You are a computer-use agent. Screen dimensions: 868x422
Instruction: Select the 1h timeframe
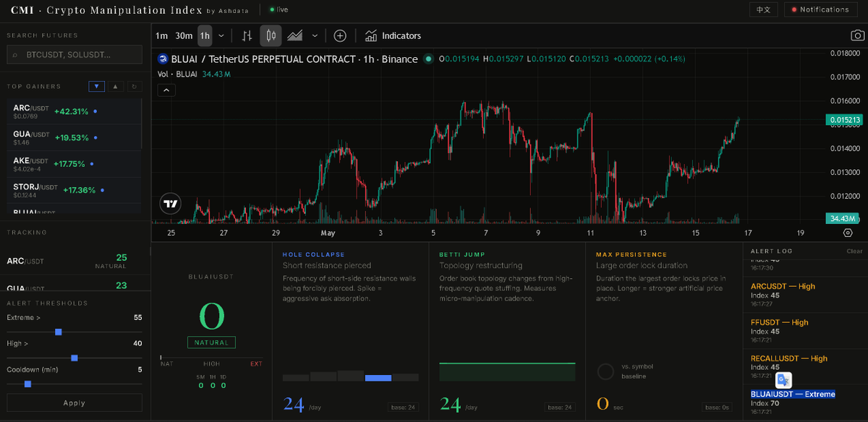click(x=205, y=35)
